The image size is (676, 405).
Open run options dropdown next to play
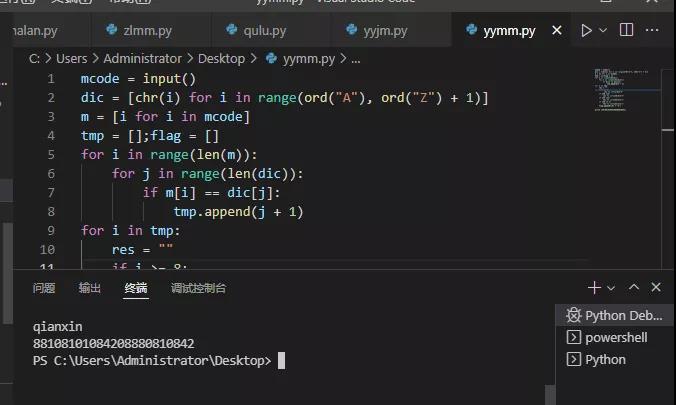coord(603,30)
